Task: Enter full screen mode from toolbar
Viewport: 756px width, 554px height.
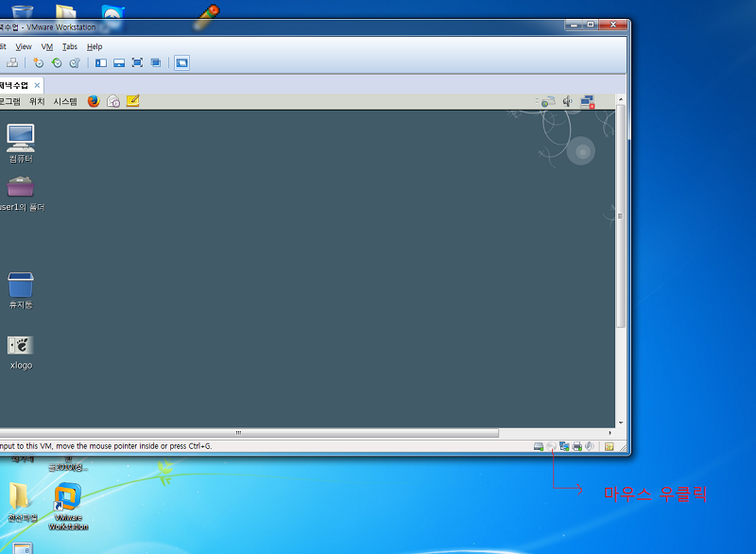Action: tap(137, 62)
